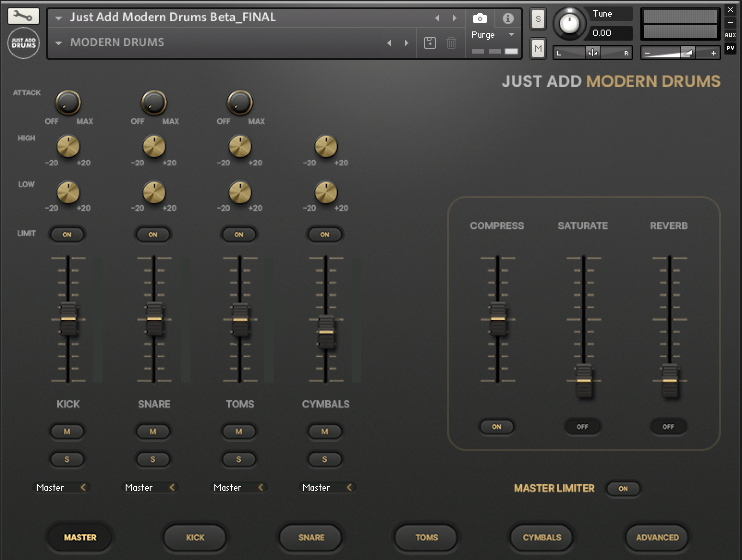Switch to the MASTER tab

pos(80,537)
